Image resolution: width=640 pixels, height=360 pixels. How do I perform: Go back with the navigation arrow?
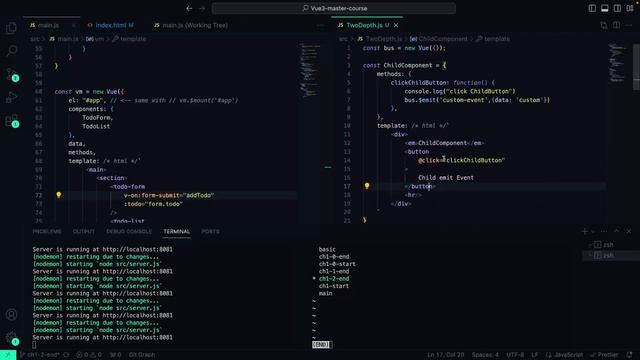coord(189,8)
